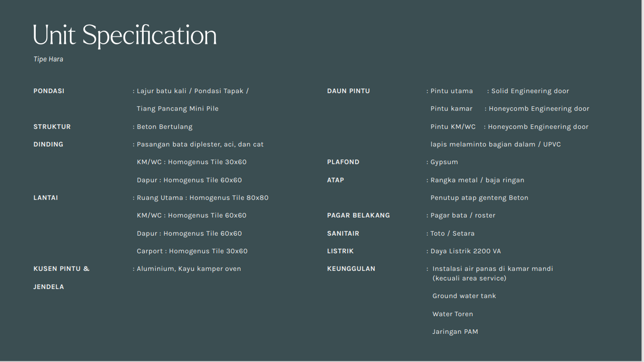Click the Beton Bertulang text
Screen dimensions: 644x362
(164, 127)
